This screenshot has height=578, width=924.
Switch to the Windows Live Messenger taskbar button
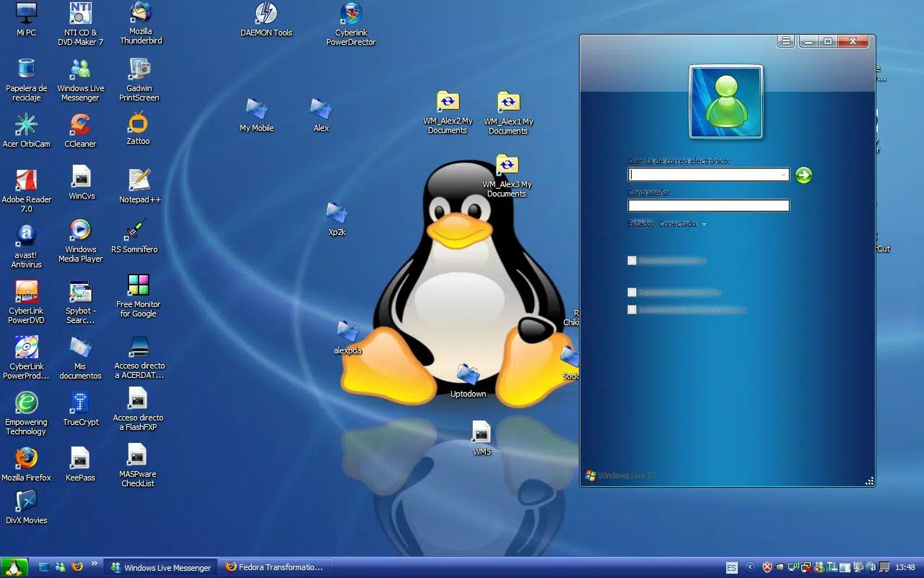tap(161, 567)
